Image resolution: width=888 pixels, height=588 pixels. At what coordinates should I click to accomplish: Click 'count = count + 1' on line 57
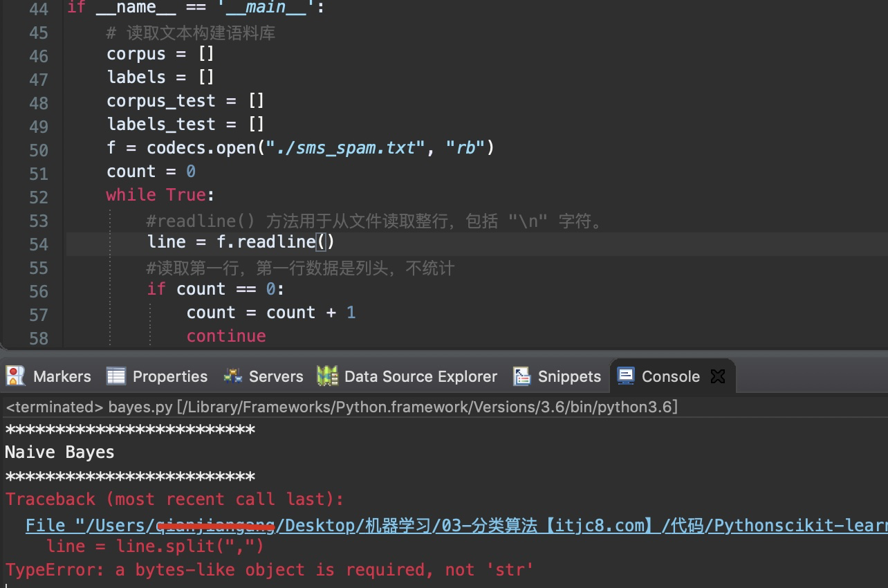271,313
